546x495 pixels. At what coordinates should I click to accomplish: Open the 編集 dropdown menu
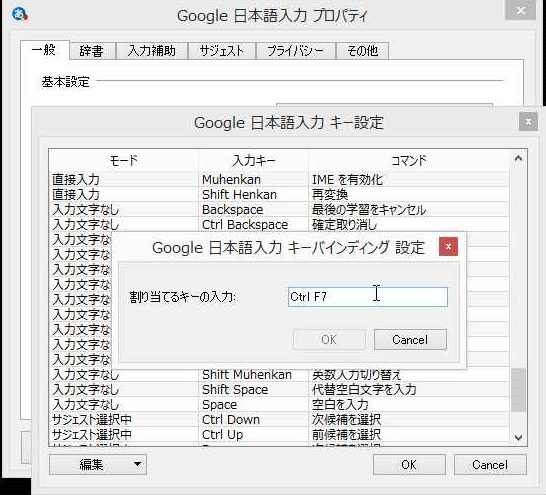point(98,464)
